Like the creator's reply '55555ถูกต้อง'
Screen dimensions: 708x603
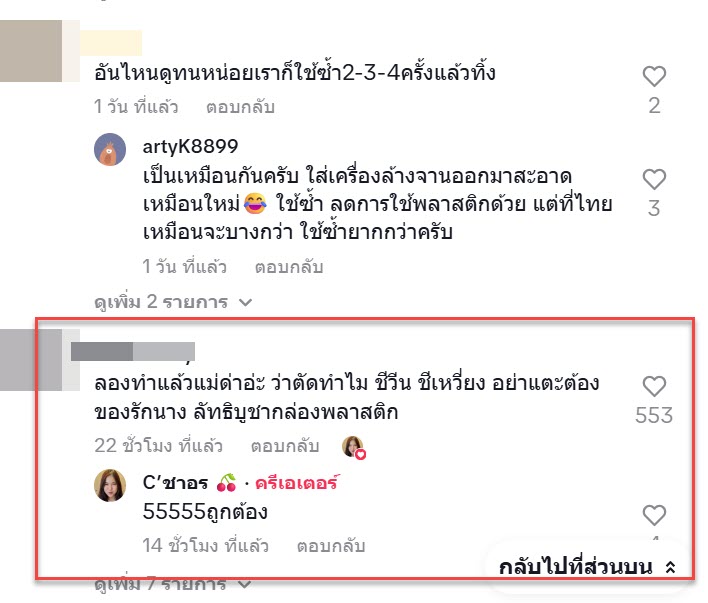[x=654, y=515]
